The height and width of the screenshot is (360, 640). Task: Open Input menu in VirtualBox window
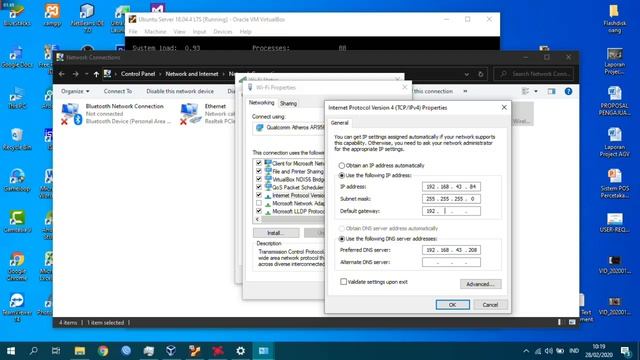point(199,31)
